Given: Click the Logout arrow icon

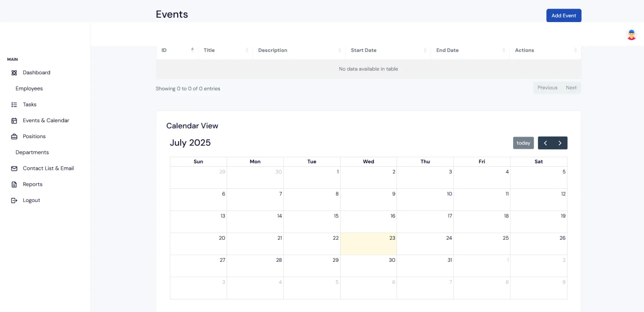Looking at the screenshot, I should (x=14, y=200).
